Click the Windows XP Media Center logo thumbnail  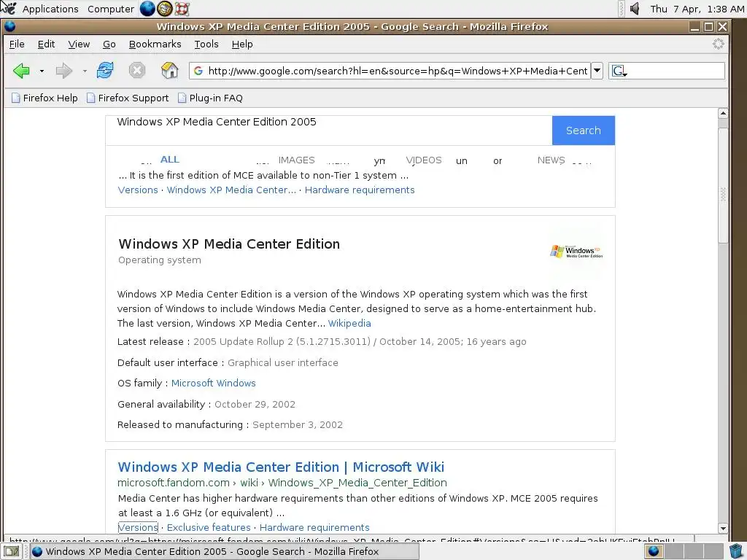tap(576, 252)
